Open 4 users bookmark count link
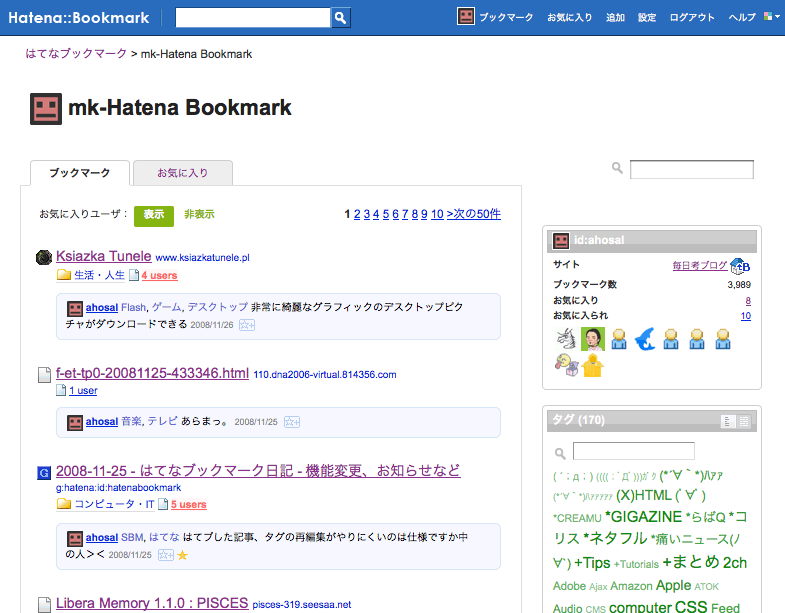 point(159,275)
